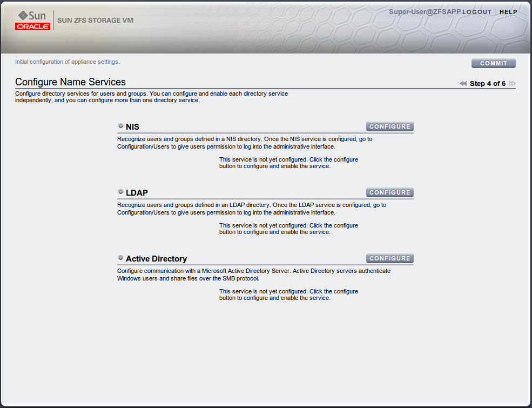The height and width of the screenshot is (408, 532).
Task: Select the LDAP radio button
Action: (120, 191)
